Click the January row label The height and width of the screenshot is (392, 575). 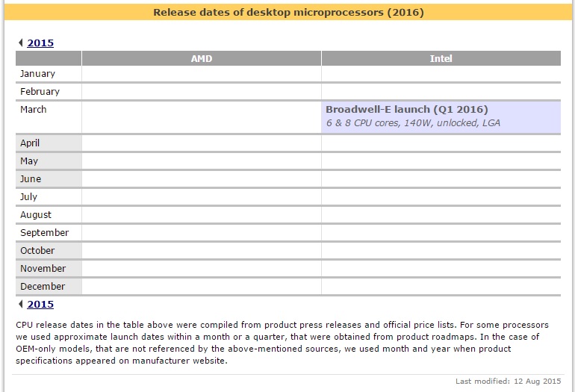[x=37, y=74]
